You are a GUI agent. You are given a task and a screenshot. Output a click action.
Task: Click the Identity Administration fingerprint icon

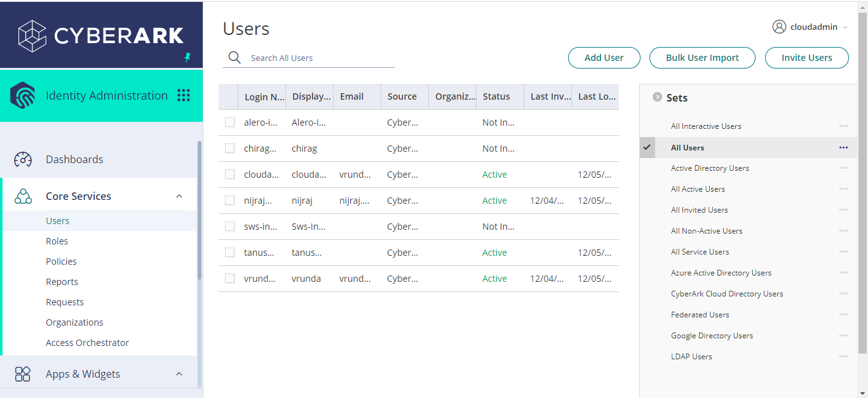(x=22, y=95)
